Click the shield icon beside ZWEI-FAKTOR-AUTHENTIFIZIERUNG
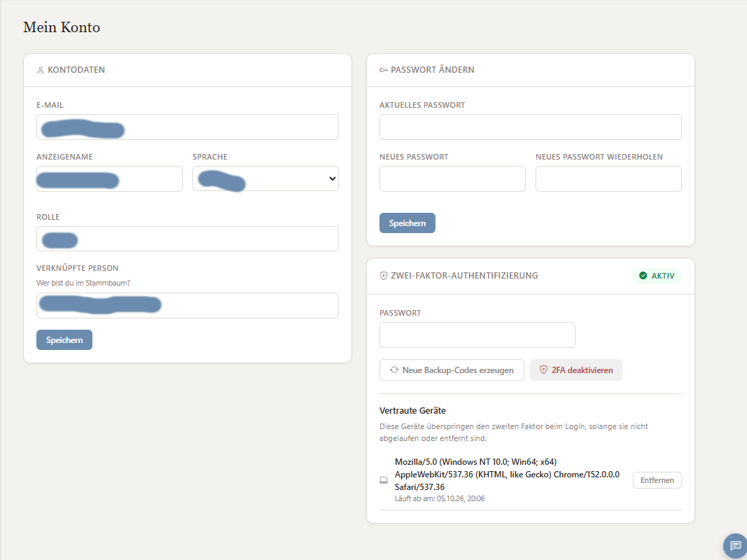The image size is (747, 560). [x=384, y=276]
